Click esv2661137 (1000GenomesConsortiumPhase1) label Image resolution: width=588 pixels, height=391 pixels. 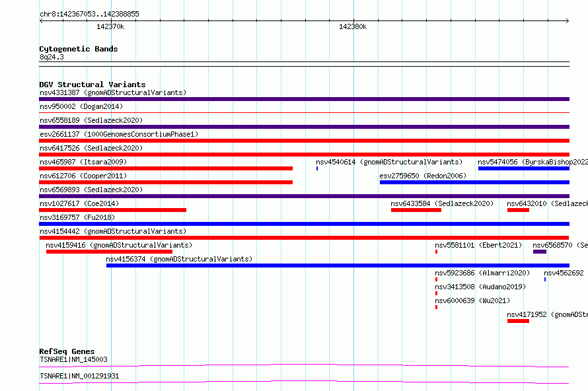(x=119, y=134)
